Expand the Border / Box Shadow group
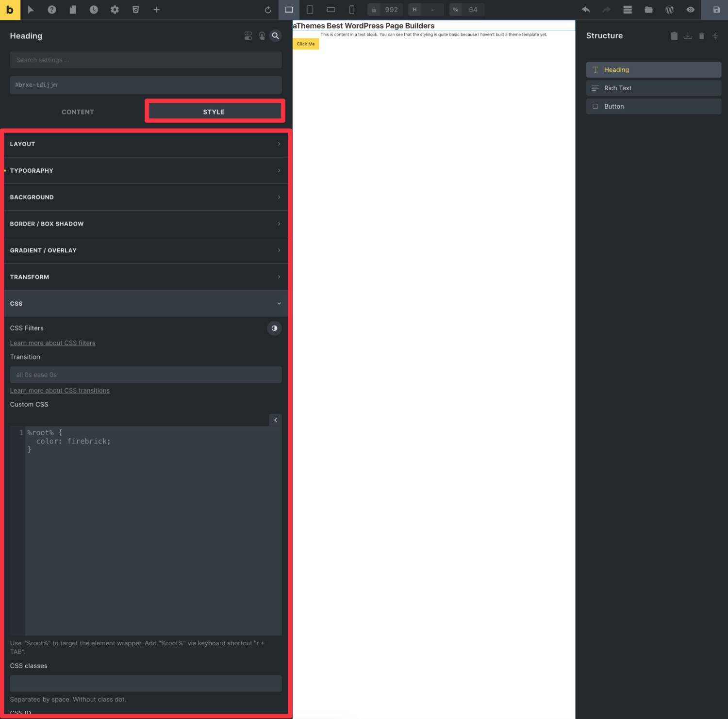The image size is (728, 719). (x=146, y=224)
